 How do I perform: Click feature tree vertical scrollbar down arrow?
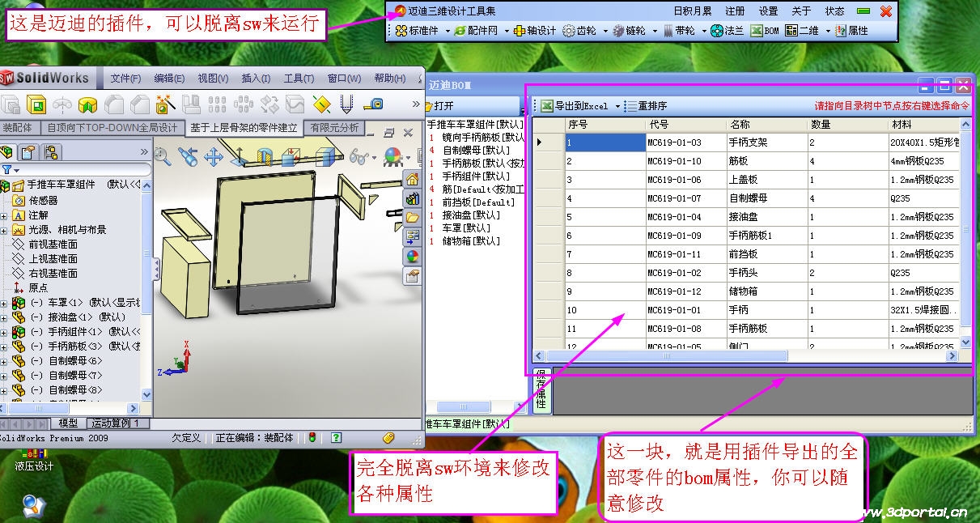(x=146, y=394)
